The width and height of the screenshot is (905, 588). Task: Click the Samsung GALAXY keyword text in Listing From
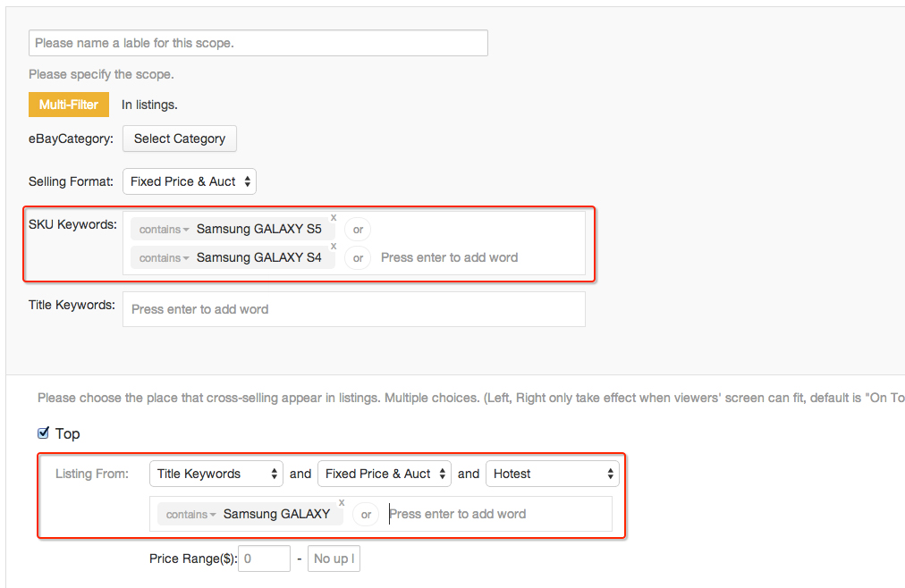click(276, 514)
